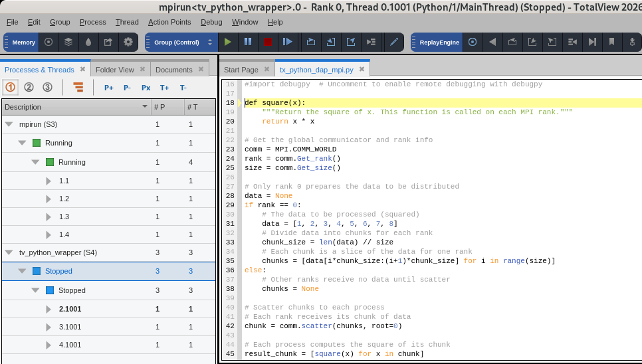Viewport: 642px width, 364px height.
Task: Expand thread 1.3 row
Action: 49,217
